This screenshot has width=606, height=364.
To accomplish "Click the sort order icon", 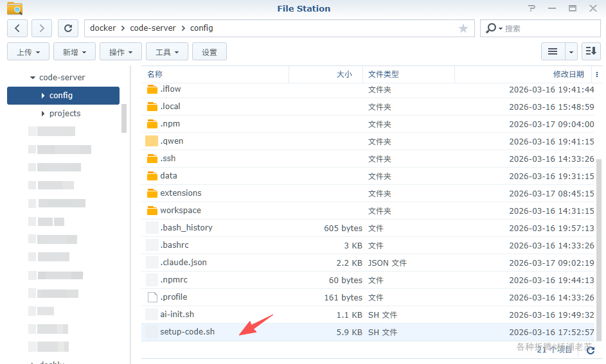I will [591, 51].
